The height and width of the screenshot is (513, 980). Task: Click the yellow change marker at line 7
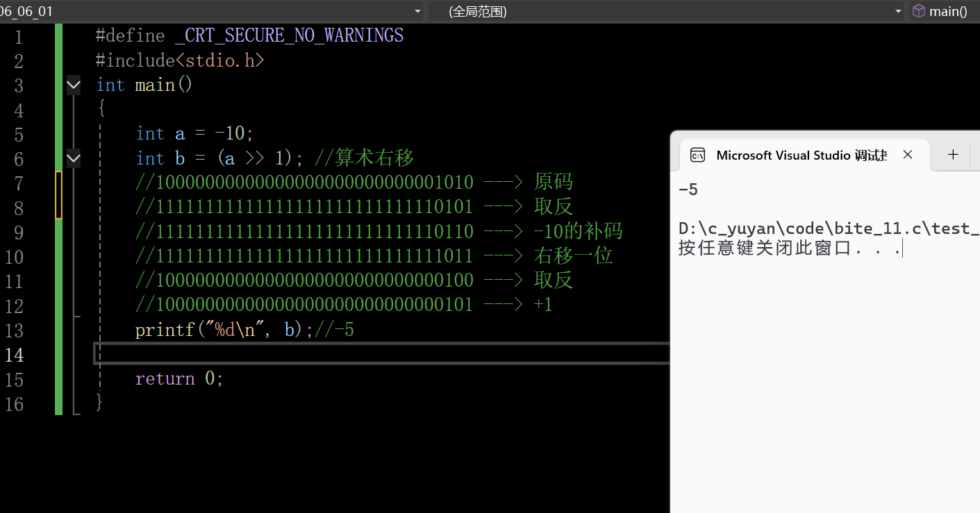pyautogui.click(x=59, y=195)
